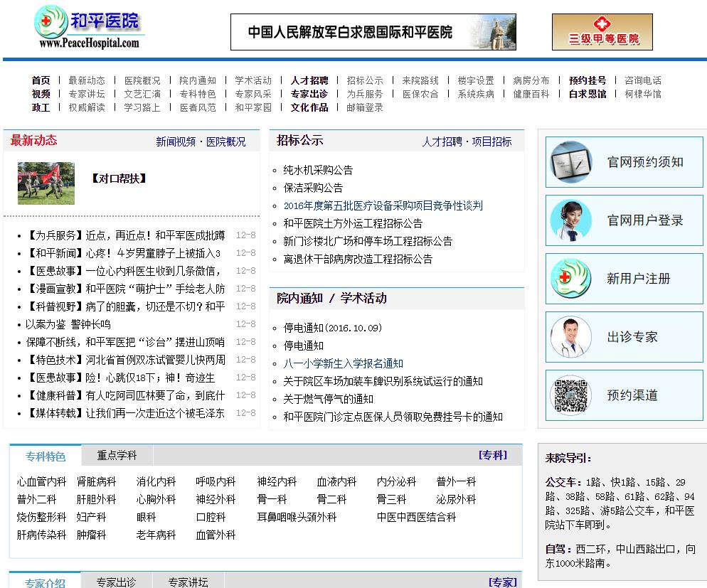
Task: Click the 中国人民解放军白求恩国际和平医院 banner
Action: click(x=373, y=32)
